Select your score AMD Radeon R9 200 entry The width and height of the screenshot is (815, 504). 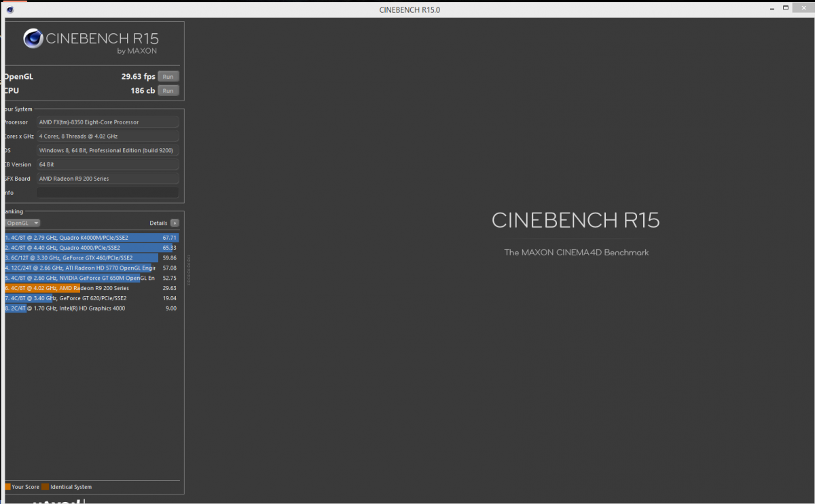click(x=91, y=288)
